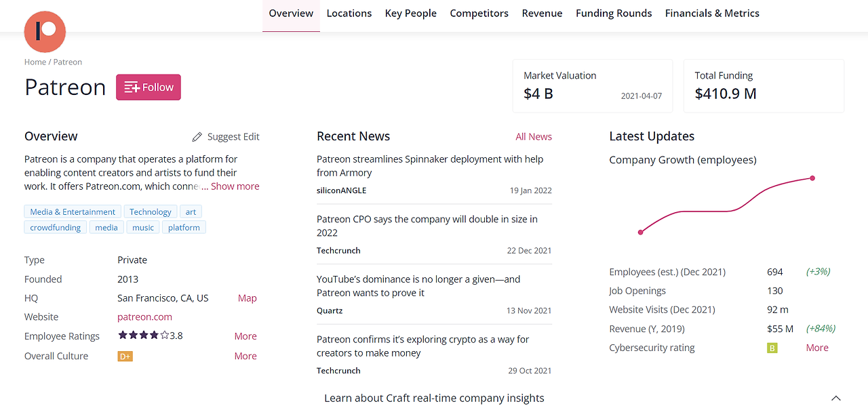Open the Funding Rounds tab
The image size is (868, 408).
point(614,13)
